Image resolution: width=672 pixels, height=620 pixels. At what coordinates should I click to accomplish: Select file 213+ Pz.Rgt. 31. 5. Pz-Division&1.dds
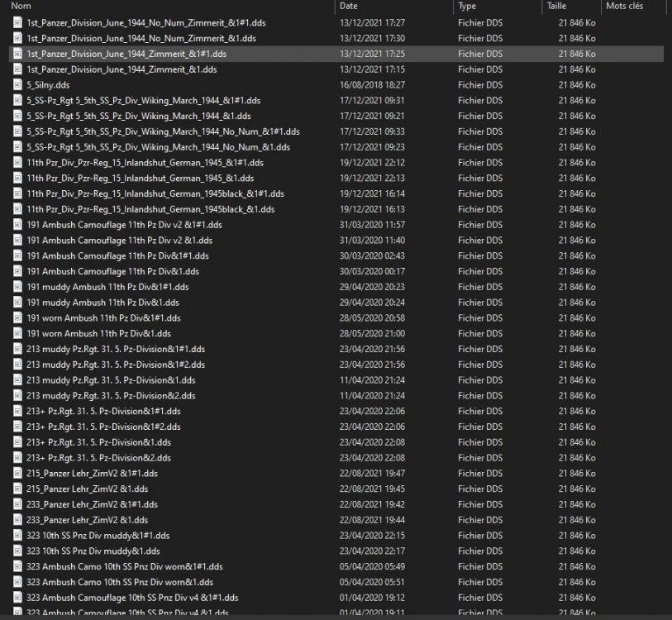point(98,442)
